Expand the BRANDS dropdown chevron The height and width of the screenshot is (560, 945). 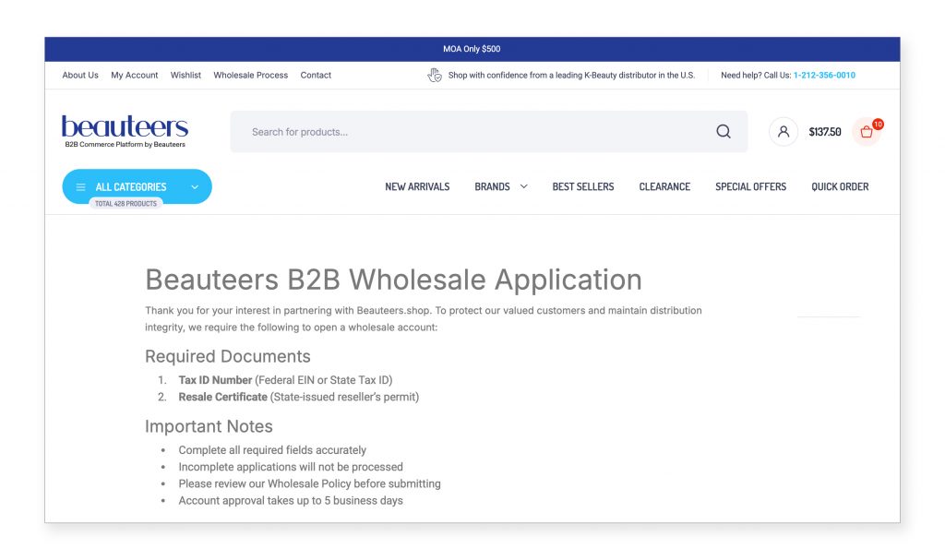522,186
